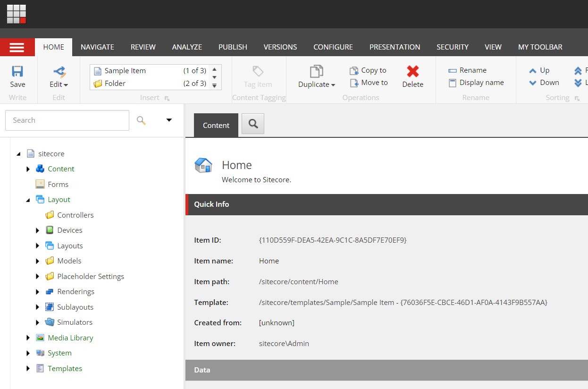588x389 pixels.
Task: Click Rename in the ribbon
Action: 467,70
